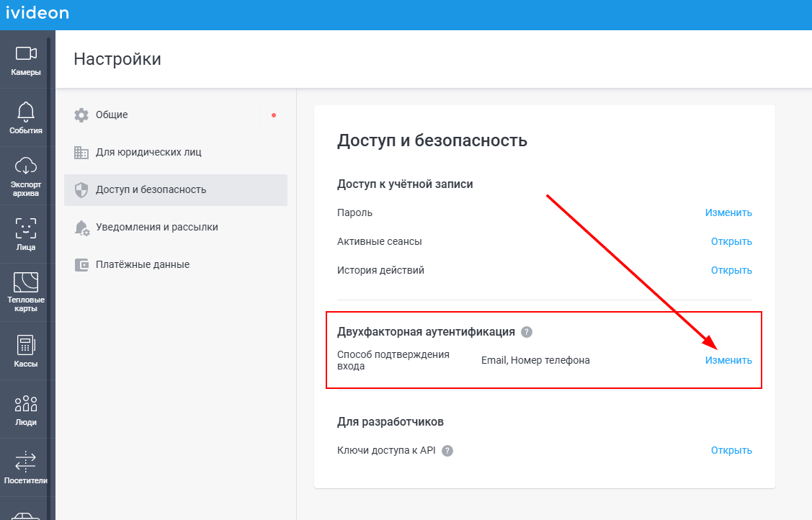The width and height of the screenshot is (812, 520).
Task: Click the two-factor authentication help question icon
Action: click(x=527, y=332)
